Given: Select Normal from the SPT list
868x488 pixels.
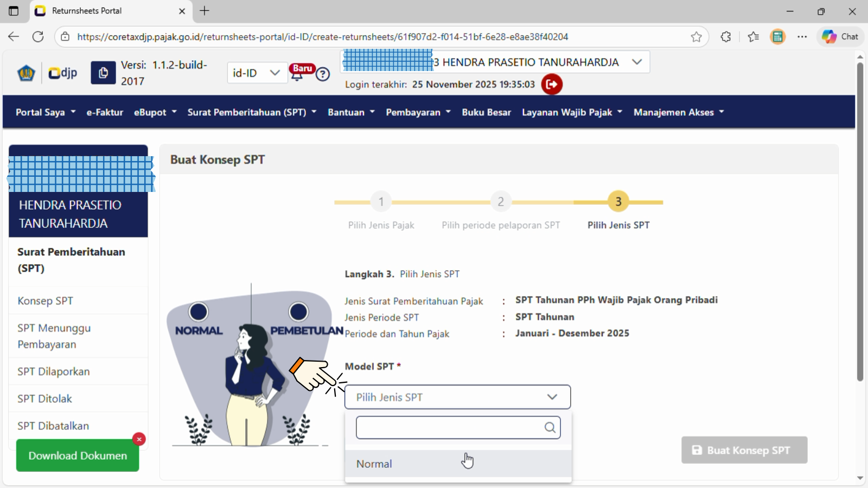Looking at the screenshot, I should point(374,464).
